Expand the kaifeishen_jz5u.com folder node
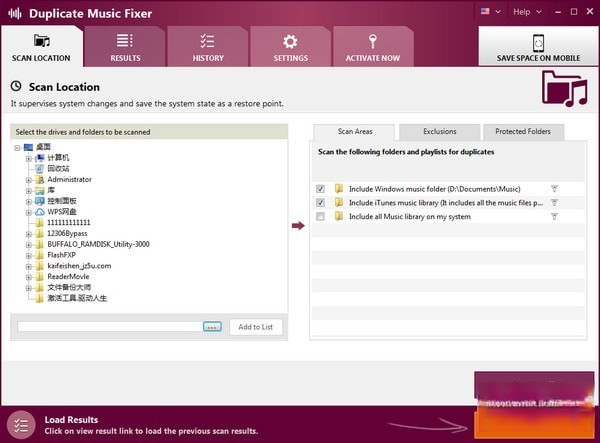600x443 pixels. [x=29, y=266]
